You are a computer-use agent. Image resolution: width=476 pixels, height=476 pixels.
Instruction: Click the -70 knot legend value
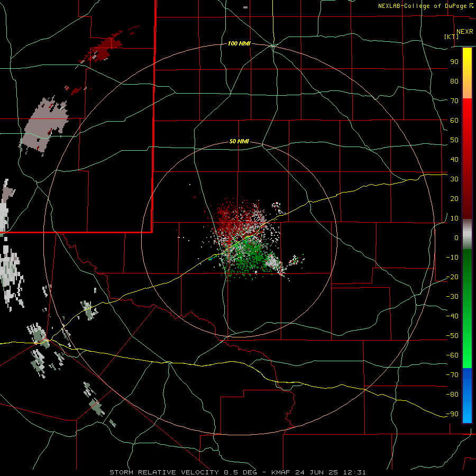[452, 375]
